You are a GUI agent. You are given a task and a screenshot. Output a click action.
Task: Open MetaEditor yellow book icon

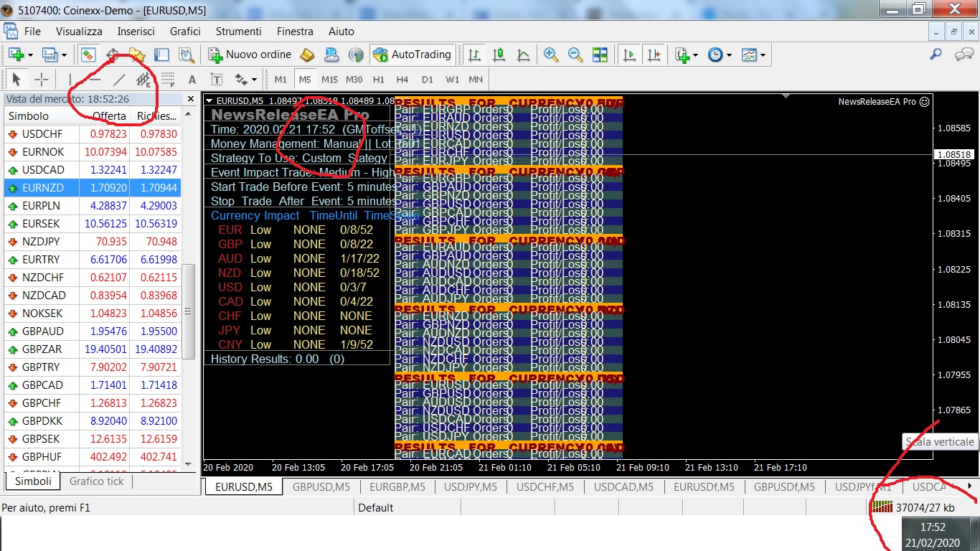pos(307,55)
